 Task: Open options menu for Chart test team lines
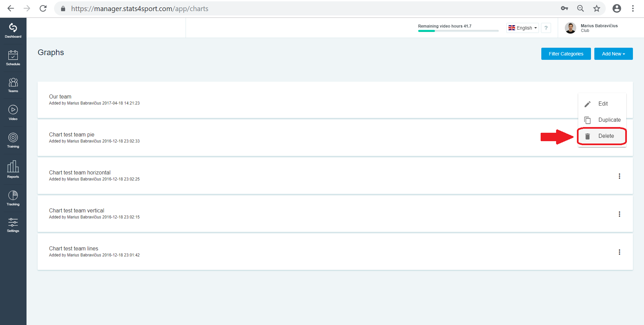[x=620, y=252]
